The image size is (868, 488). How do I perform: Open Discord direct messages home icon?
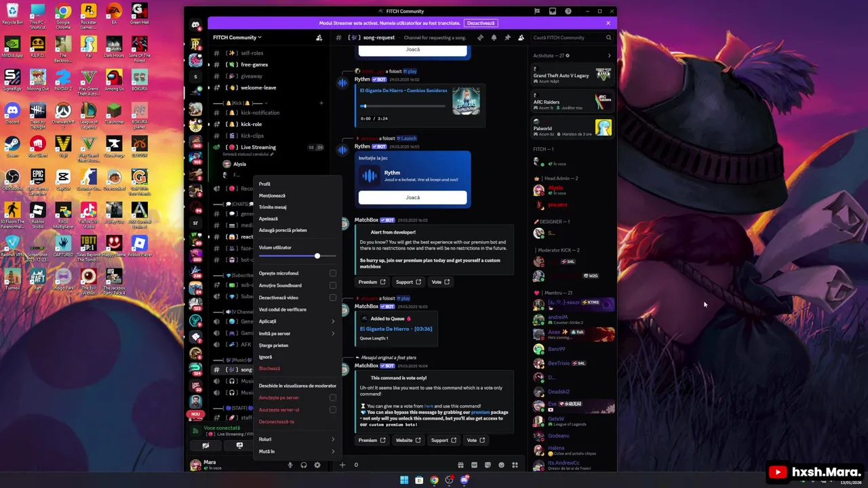(195, 25)
